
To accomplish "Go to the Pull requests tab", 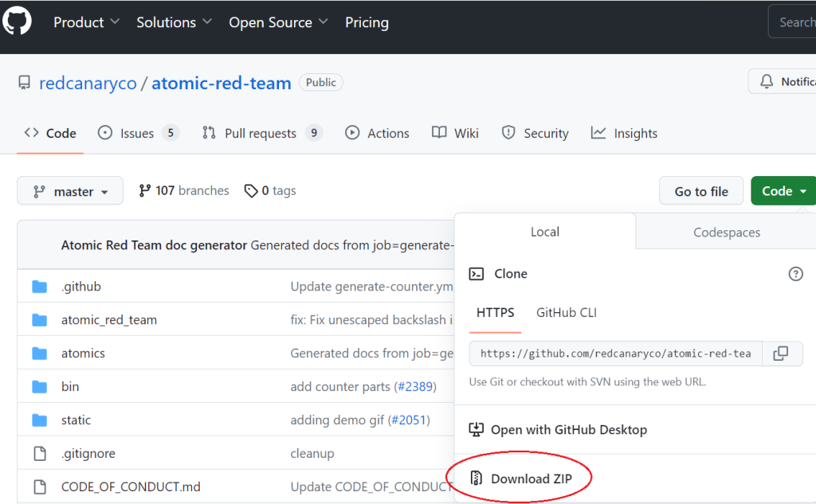I will tap(261, 134).
